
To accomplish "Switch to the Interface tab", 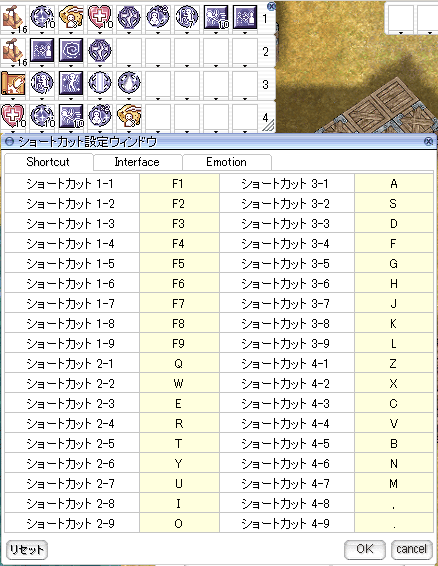I will tap(137, 162).
